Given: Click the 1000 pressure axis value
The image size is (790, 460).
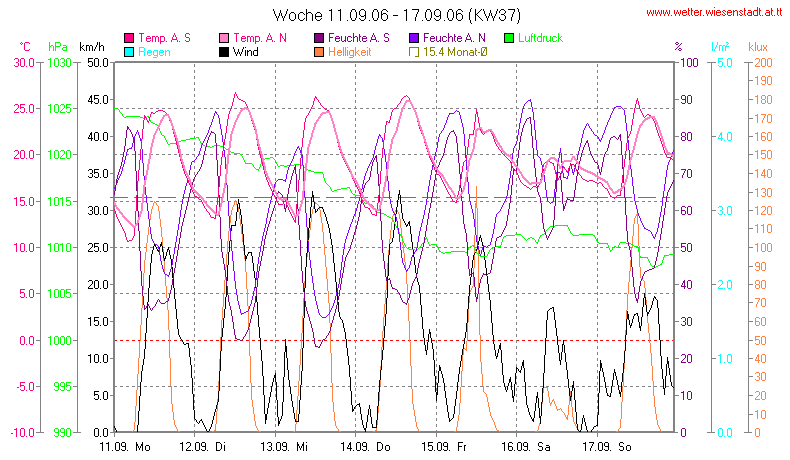Looking at the screenshot, I should (x=59, y=340).
